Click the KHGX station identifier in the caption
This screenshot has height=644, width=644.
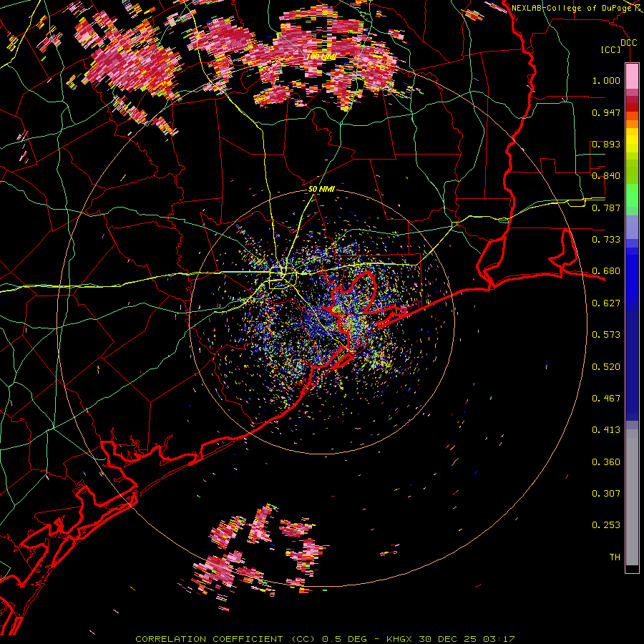tap(399, 639)
